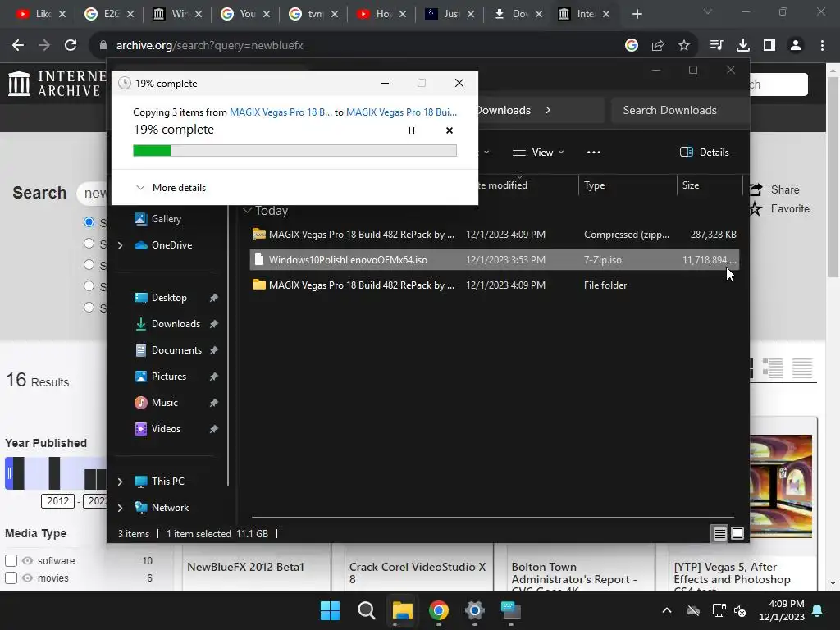Open Downloads quick access folder

[176, 323]
